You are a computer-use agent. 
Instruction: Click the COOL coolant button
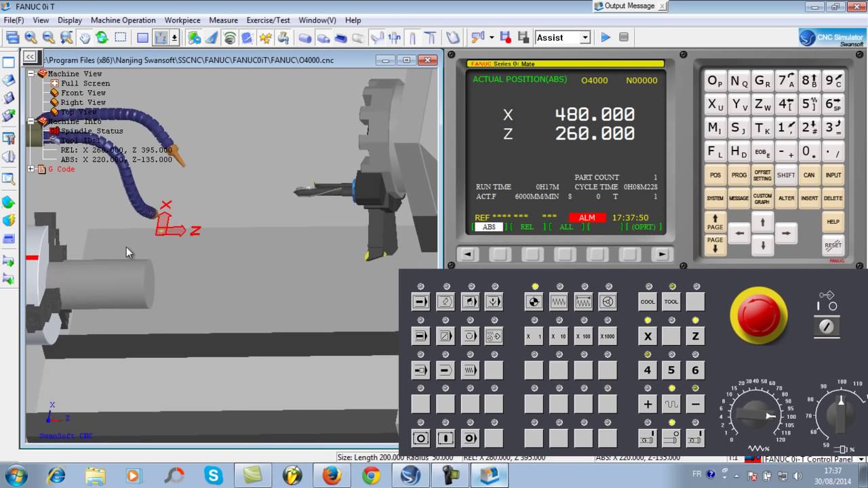coord(648,302)
